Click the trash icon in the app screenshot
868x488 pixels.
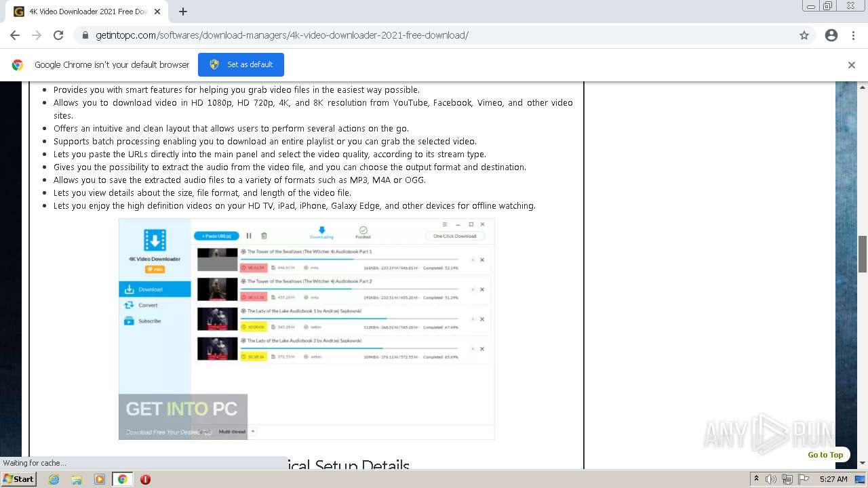click(264, 236)
